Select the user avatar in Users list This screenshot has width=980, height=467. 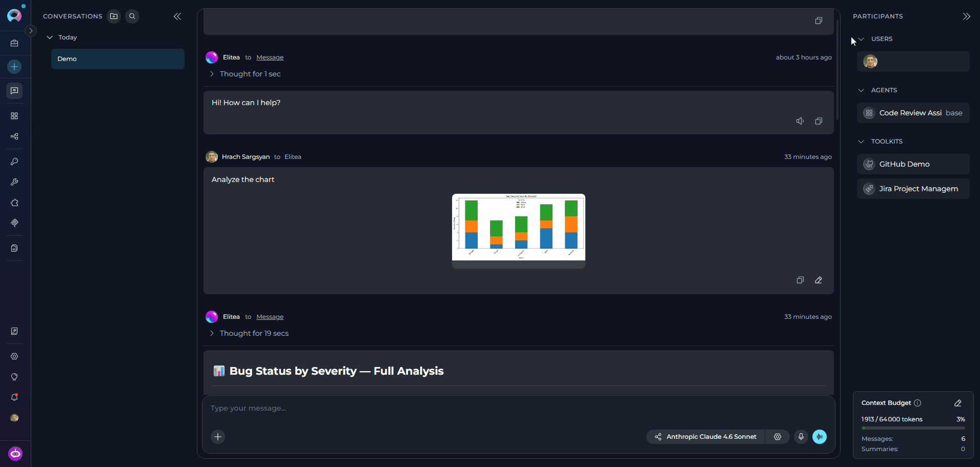click(x=870, y=62)
